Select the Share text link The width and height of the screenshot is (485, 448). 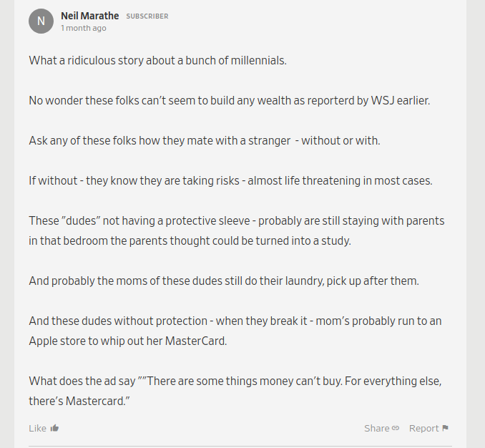tap(377, 428)
